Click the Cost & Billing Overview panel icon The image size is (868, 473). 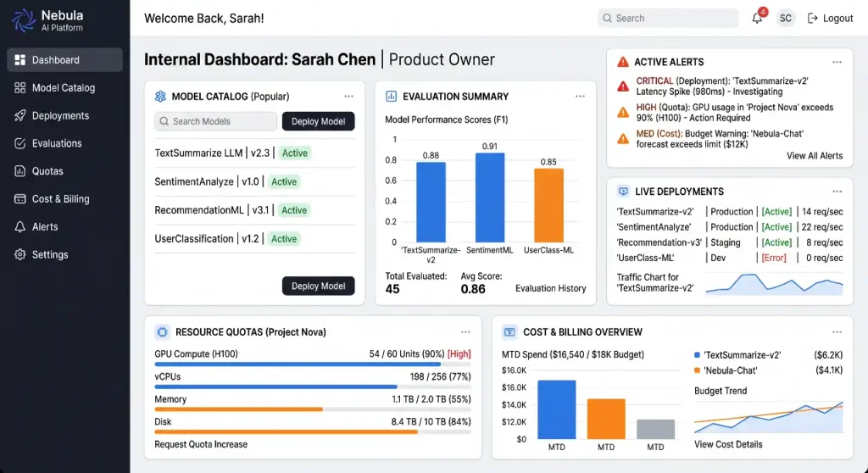[x=509, y=331]
